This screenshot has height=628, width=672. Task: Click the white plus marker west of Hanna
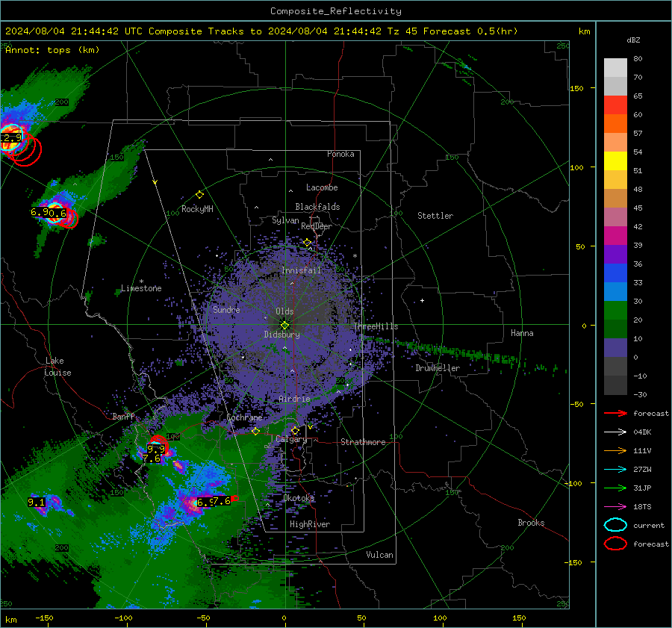422,300
